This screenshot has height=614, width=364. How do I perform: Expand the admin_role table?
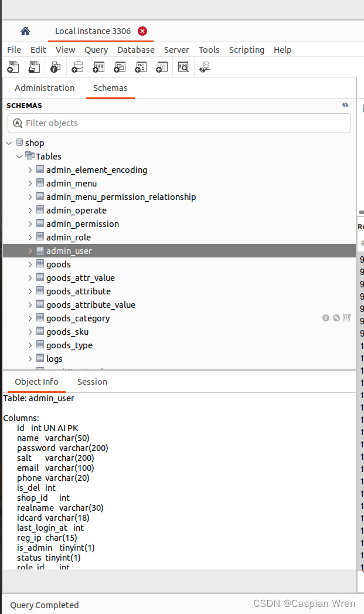[x=30, y=238]
